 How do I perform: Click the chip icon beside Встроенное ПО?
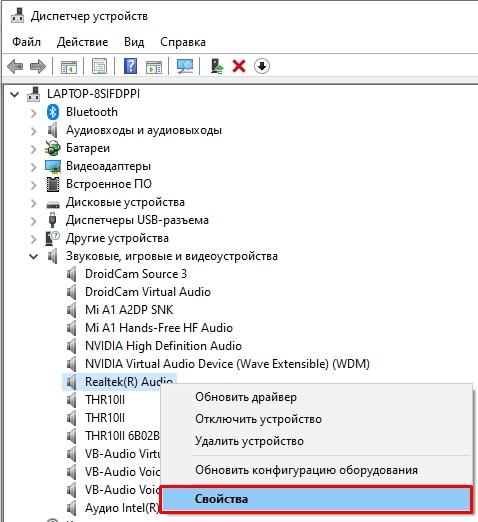(x=53, y=184)
